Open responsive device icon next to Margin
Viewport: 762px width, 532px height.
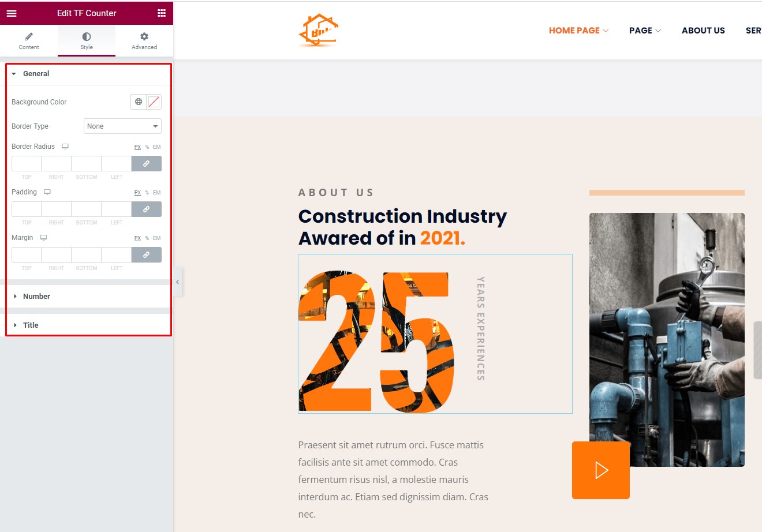[x=43, y=238]
